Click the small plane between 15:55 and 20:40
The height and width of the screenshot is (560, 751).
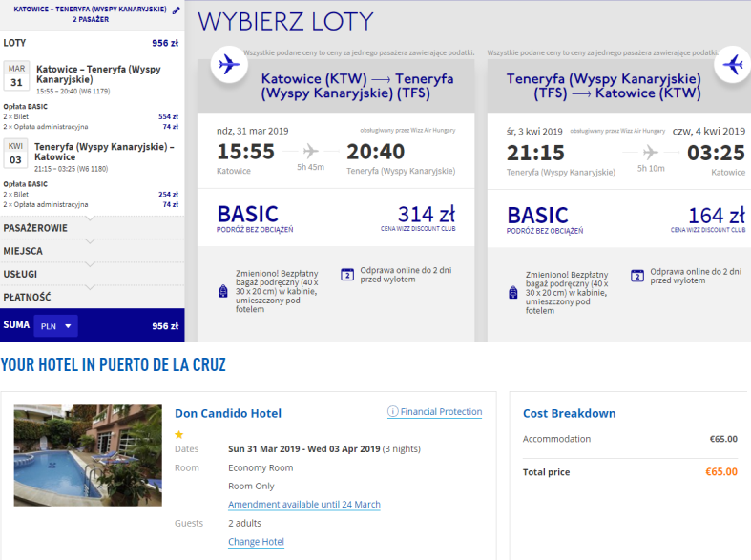[310, 152]
